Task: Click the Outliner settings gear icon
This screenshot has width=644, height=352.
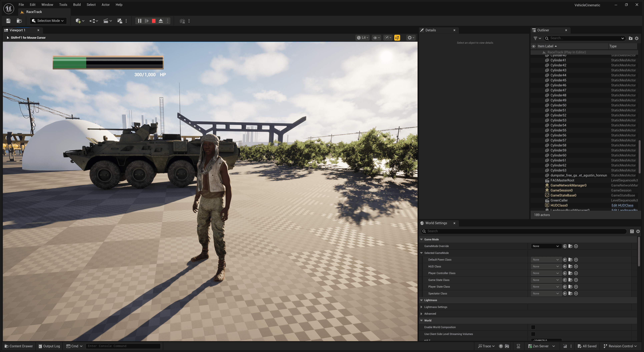Action: tap(636, 38)
